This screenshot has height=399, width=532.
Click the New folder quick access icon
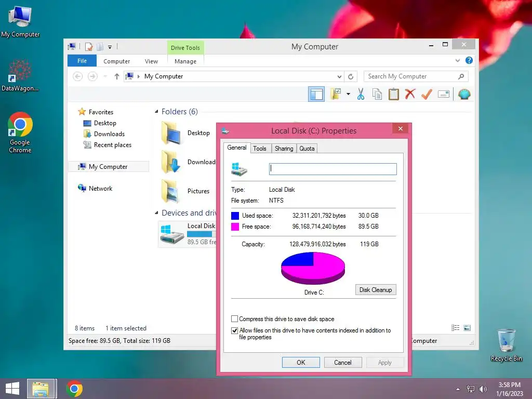click(100, 47)
